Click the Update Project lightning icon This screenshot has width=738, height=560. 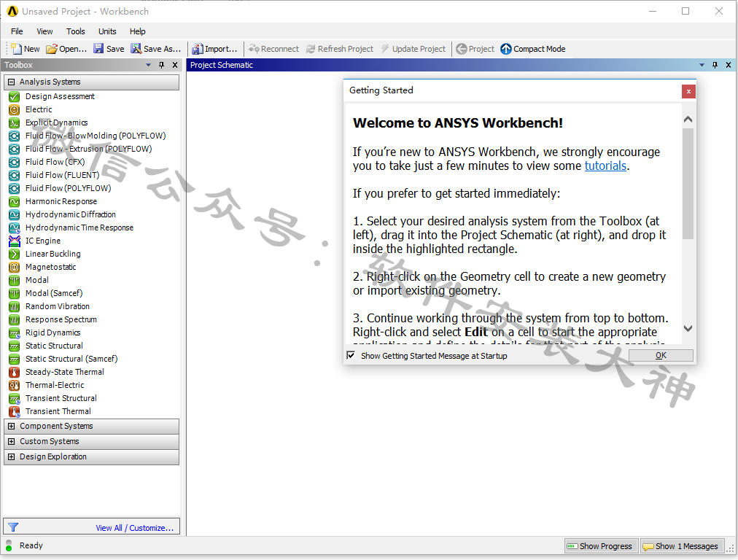(385, 48)
